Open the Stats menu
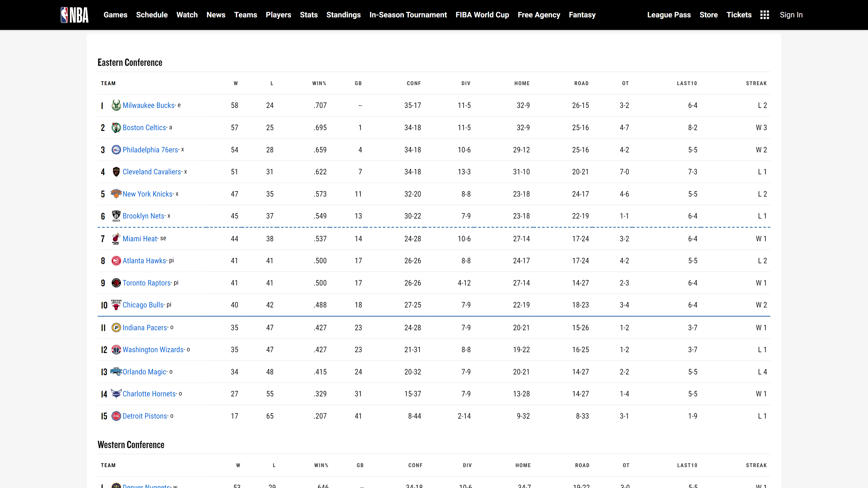This screenshot has width=868, height=488. tap(309, 15)
